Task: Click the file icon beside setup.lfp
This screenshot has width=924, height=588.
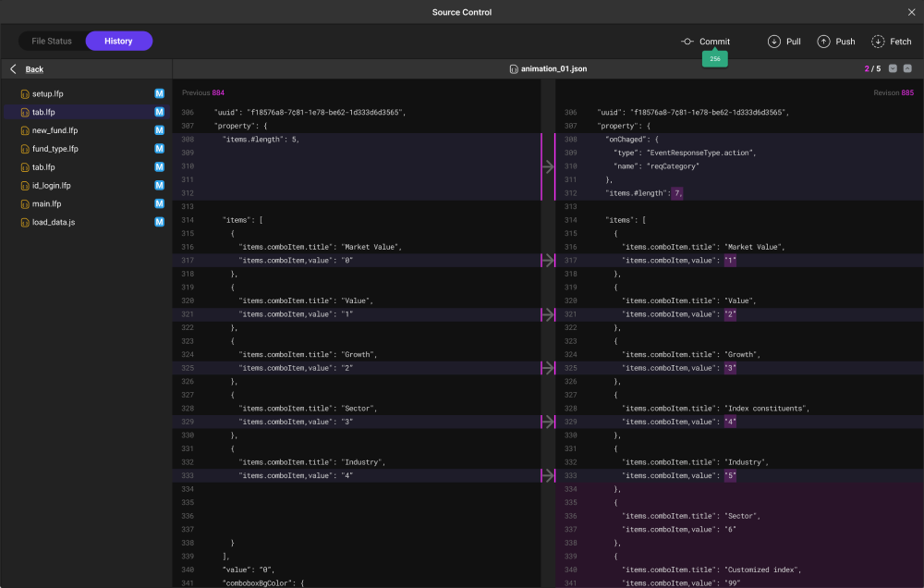Action: tap(25, 94)
